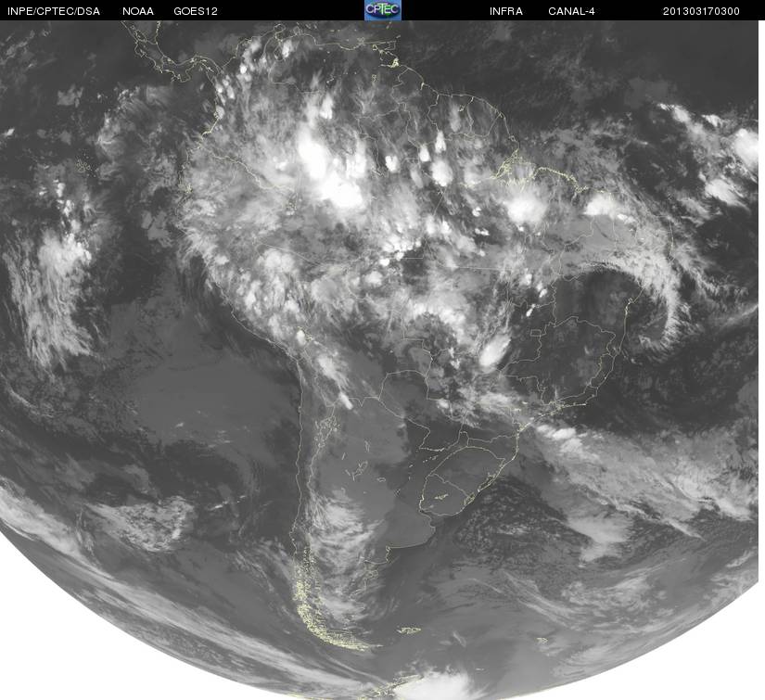Click the INFRA label in the header
Viewport: 765px width, 700px height.
point(506,11)
